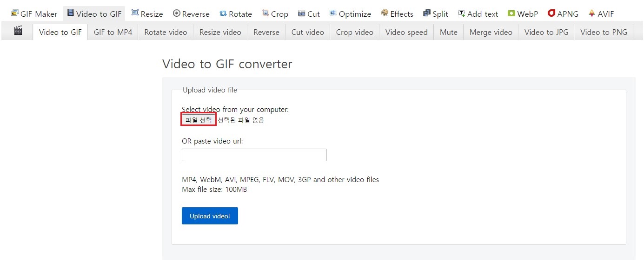
Task: Click the 'Select video from your computer:' label
Action: 235,110
